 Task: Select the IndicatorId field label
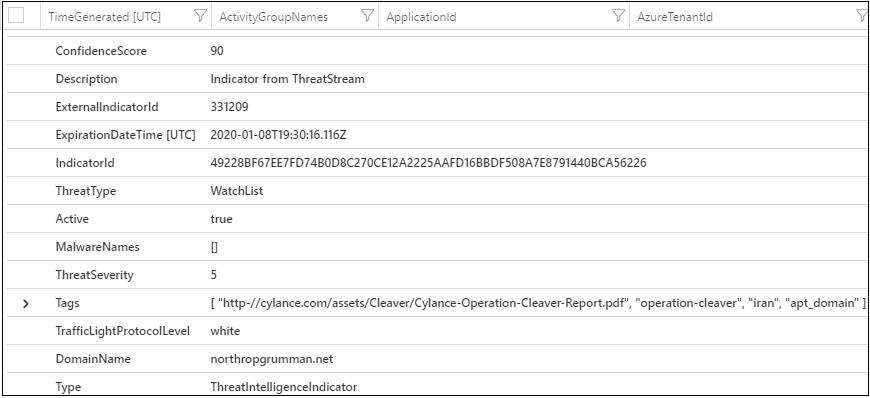pos(85,163)
